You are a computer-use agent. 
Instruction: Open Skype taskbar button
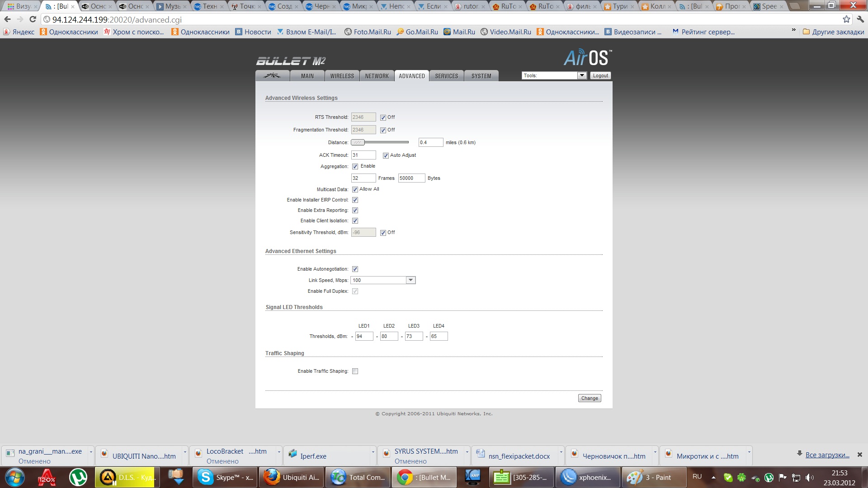[225, 477]
